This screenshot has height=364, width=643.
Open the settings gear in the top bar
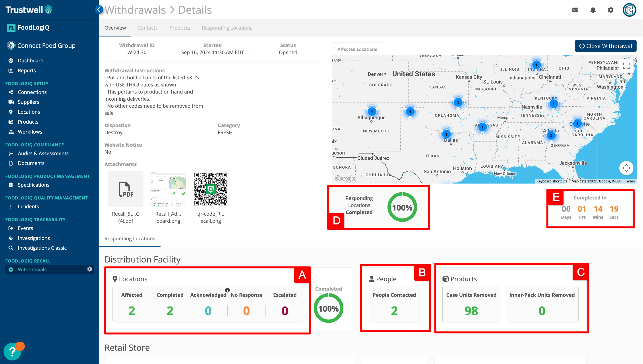(611, 10)
